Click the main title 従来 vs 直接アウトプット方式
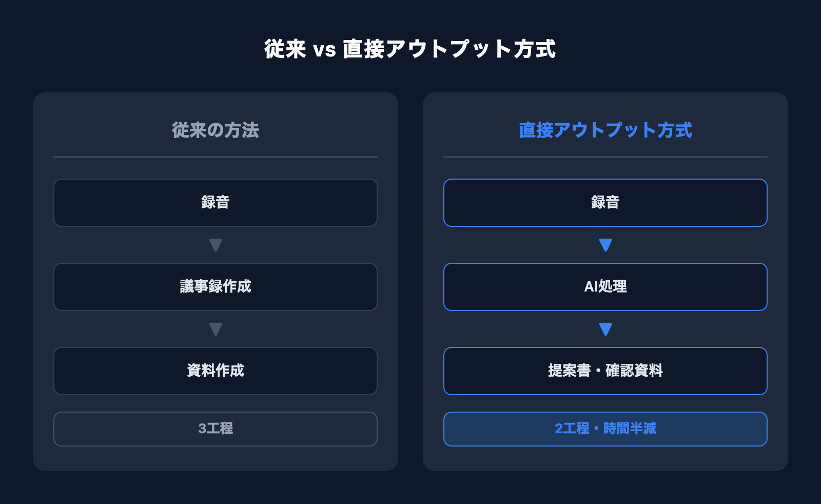 point(410,49)
